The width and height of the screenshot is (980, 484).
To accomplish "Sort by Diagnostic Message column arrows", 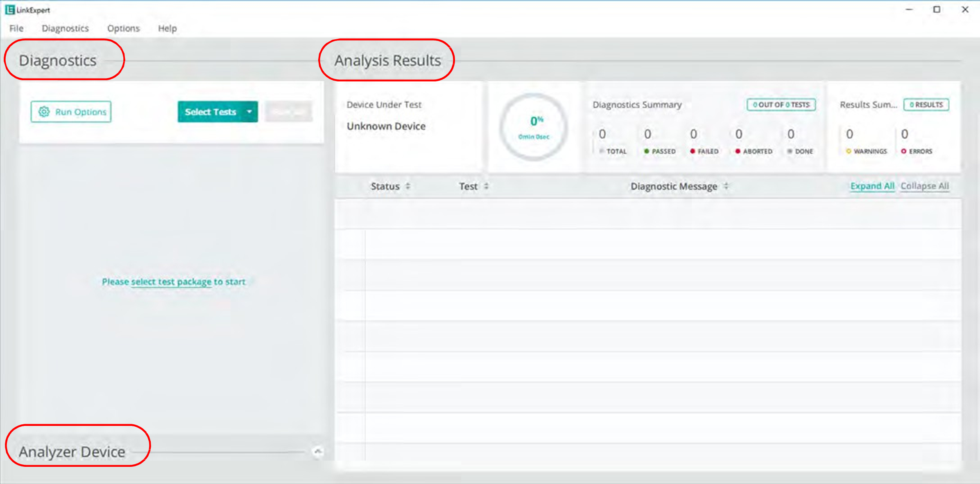I will [726, 187].
